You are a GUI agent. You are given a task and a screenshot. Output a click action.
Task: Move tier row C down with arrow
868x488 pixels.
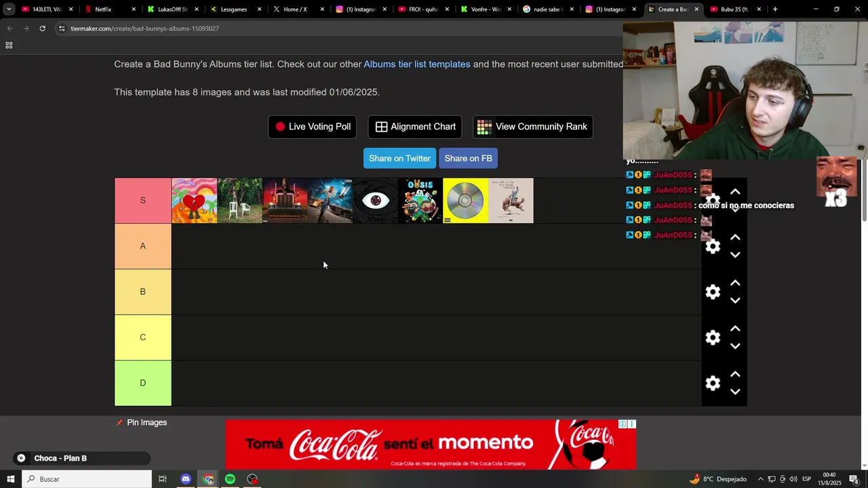click(x=735, y=346)
